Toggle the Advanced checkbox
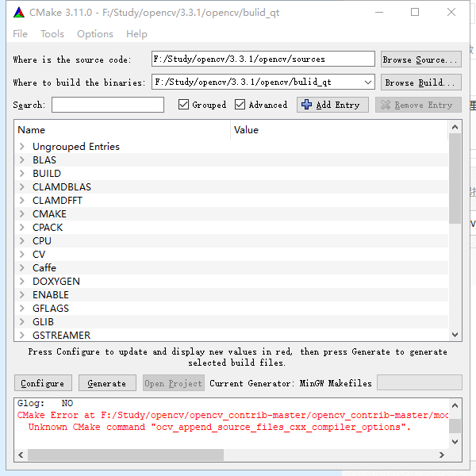Image resolution: width=476 pixels, height=476 pixels. tap(240, 105)
